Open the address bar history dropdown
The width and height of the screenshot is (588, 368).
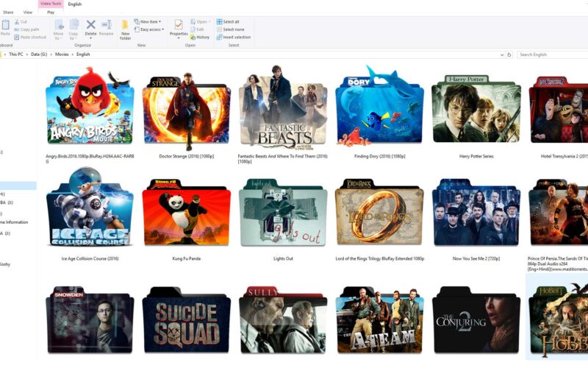point(501,54)
